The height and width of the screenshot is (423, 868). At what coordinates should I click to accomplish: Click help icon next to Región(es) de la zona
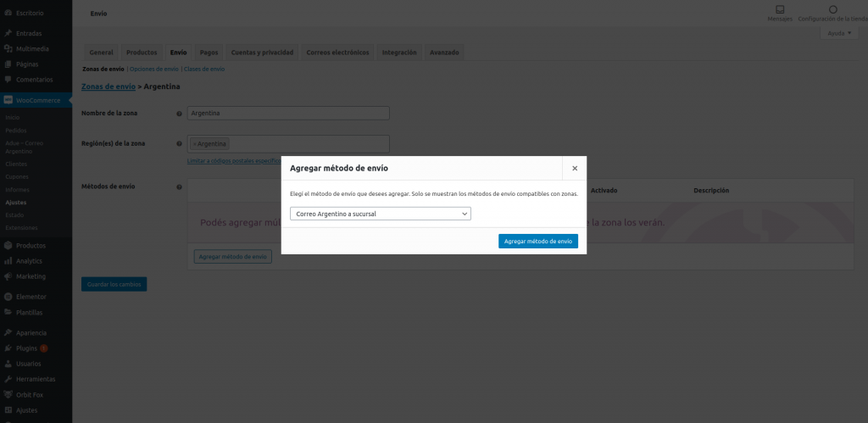click(179, 143)
